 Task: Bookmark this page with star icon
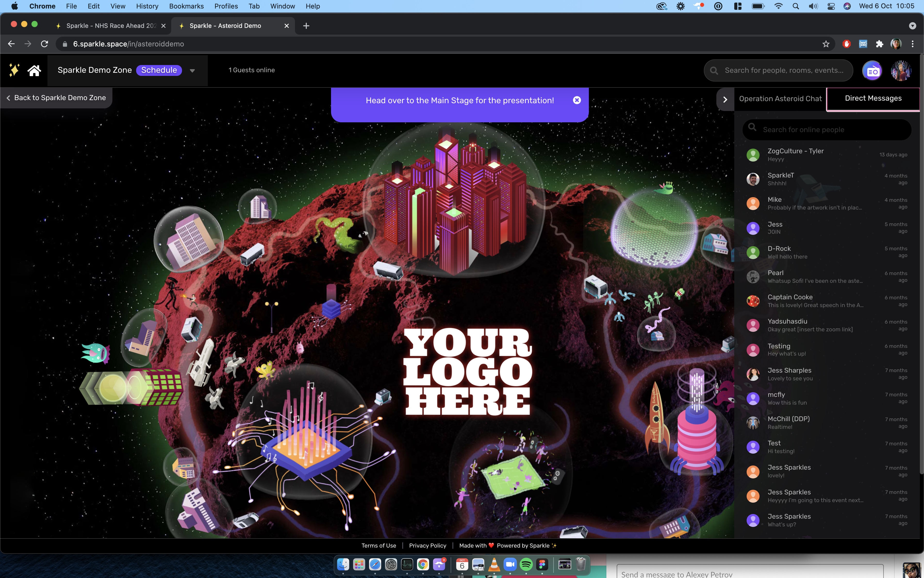[826, 44]
